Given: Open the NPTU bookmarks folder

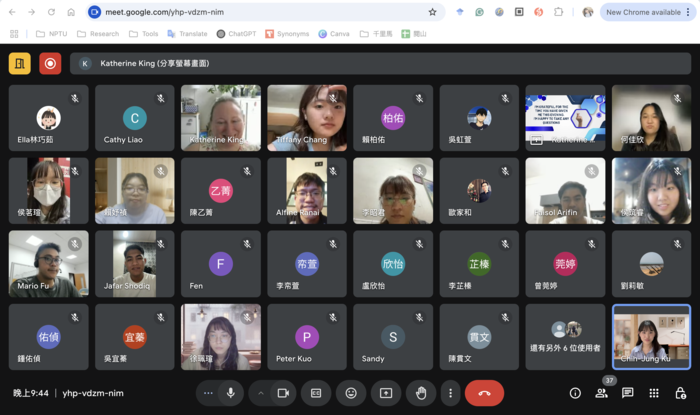Looking at the screenshot, I should (x=51, y=33).
